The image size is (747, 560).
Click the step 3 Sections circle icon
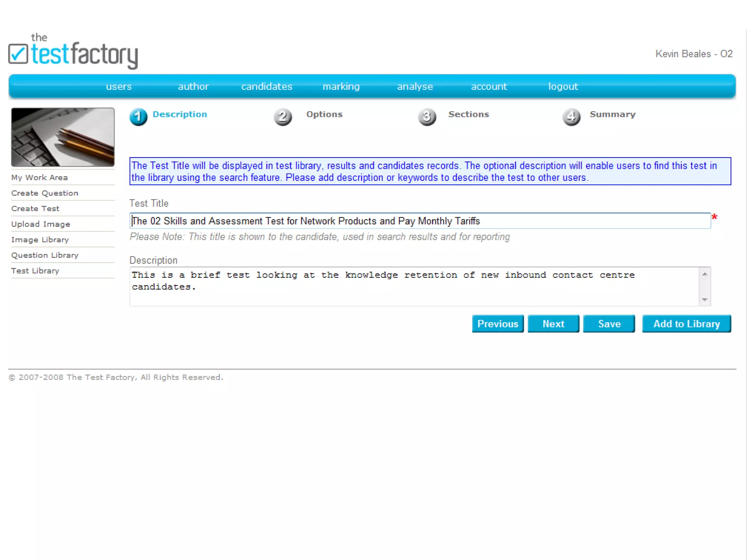[427, 117]
